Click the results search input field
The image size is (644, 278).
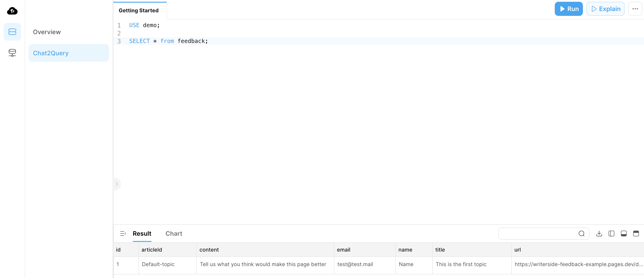click(x=537, y=234)
